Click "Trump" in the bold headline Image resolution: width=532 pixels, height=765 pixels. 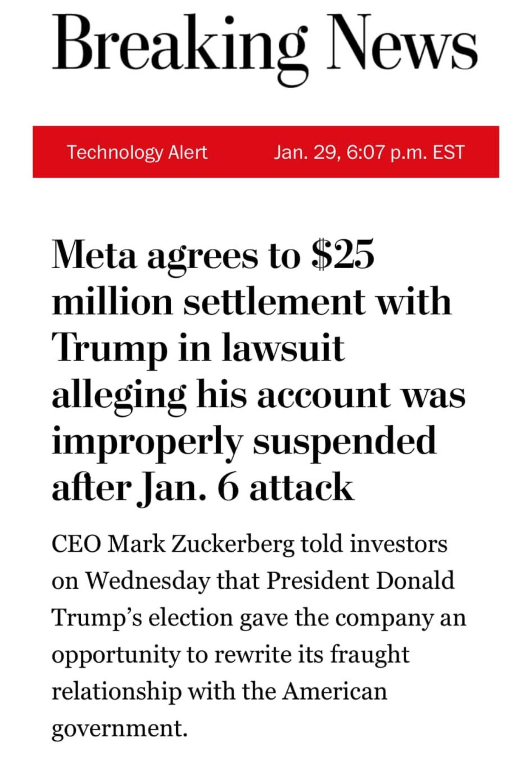pos(110,348)
